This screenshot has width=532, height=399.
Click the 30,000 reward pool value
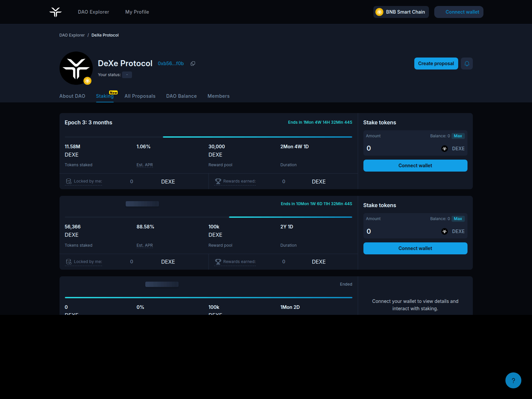217,147
